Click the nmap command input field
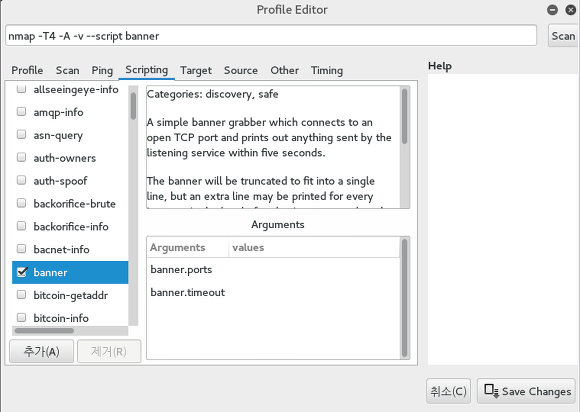Image resolution: width=580 pixels, height=412 pixels. click(x=271, y=36)
